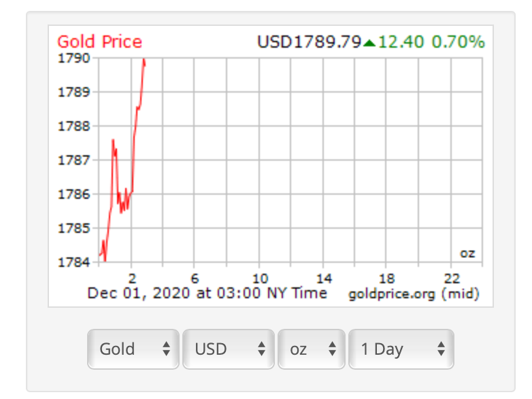The image size is (532, 399).
Task: Open the Gold metal selector dropdown
Action: [133, 349]
